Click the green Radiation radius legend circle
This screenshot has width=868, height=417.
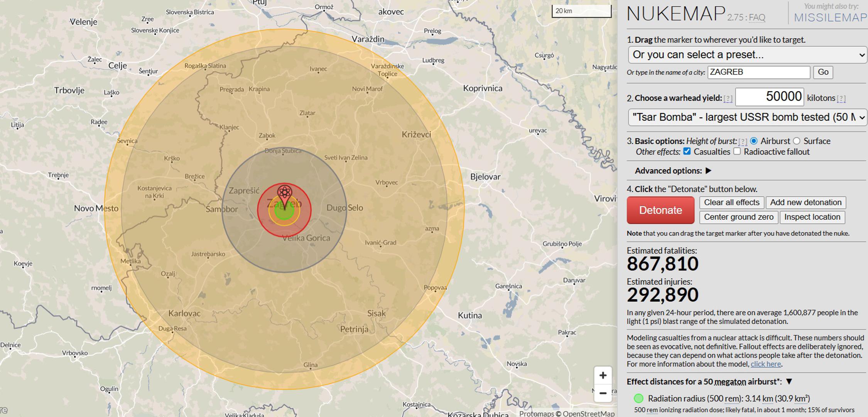pyautogui.click(x=638, y=398)
